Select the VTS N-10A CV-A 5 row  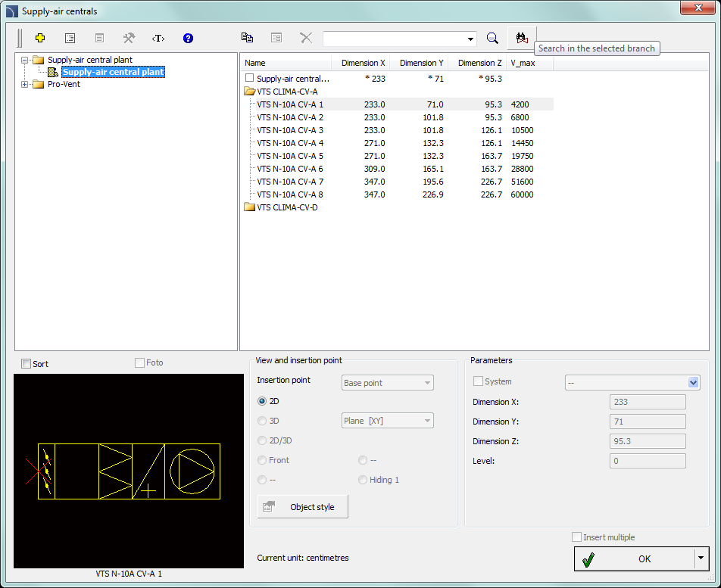[x=290, y=156]
